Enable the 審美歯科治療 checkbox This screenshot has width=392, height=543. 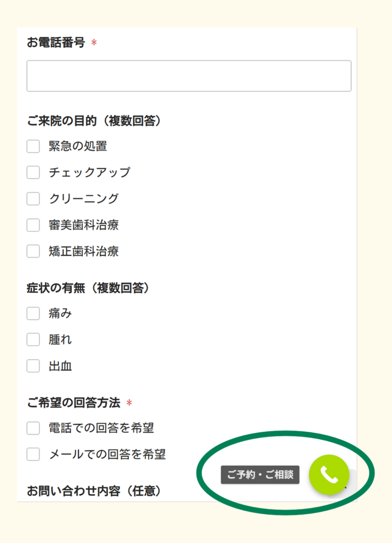pyautogui.click(x=33, y=225)
